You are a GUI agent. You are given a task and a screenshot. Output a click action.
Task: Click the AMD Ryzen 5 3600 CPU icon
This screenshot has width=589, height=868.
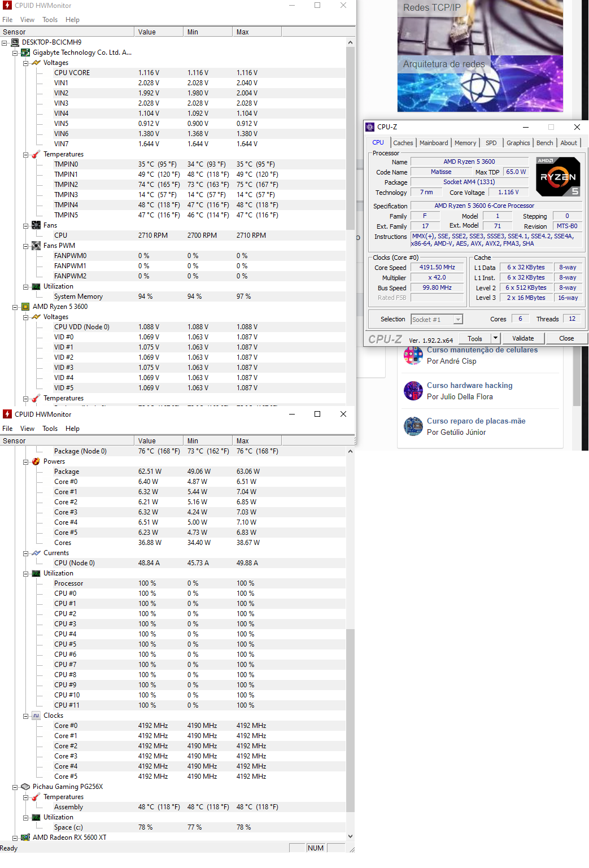(25, 307)
